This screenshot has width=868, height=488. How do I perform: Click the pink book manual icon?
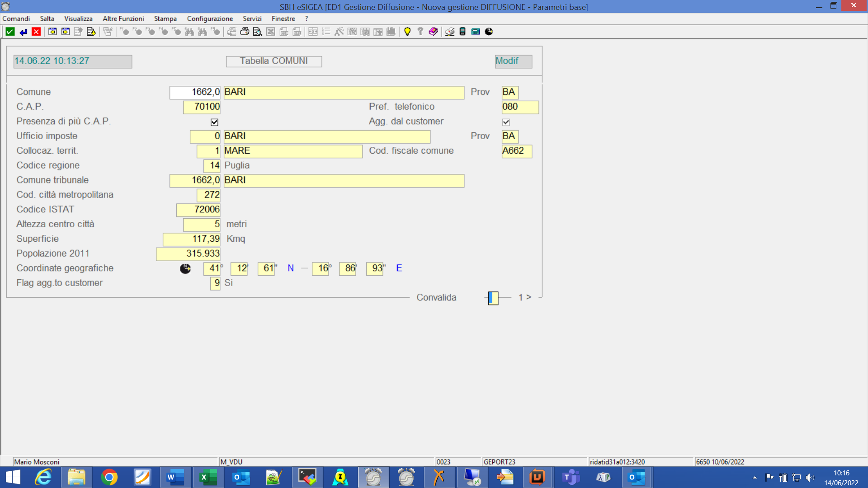(x=433, y=32)
